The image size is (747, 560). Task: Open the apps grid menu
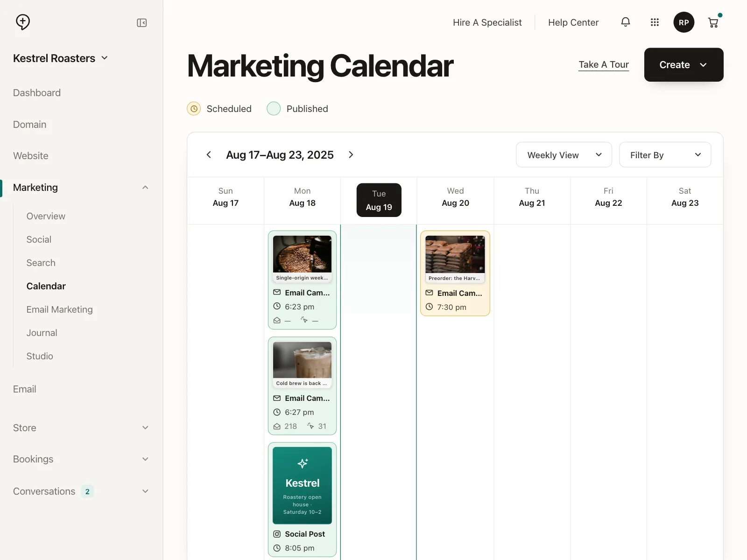(655, 22)
